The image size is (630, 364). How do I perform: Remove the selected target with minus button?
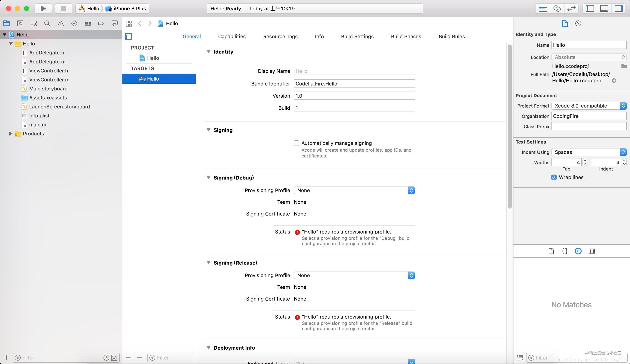139,358
